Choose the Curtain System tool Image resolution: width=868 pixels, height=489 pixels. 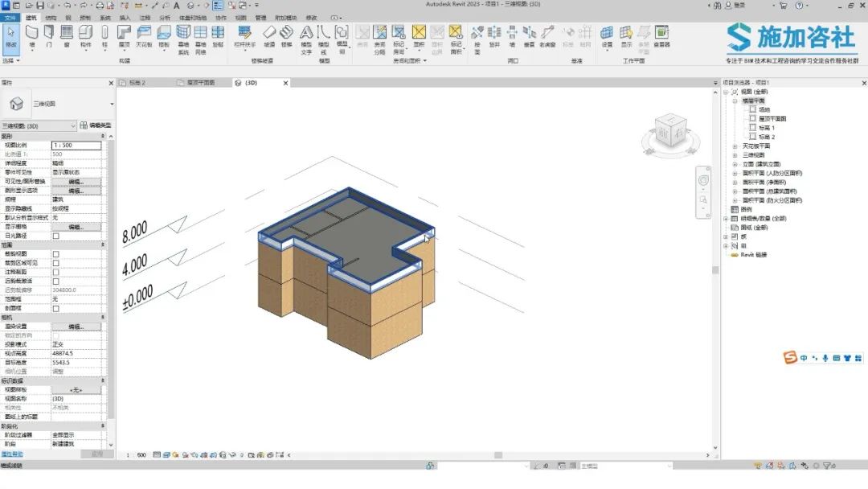pos(183,39)
